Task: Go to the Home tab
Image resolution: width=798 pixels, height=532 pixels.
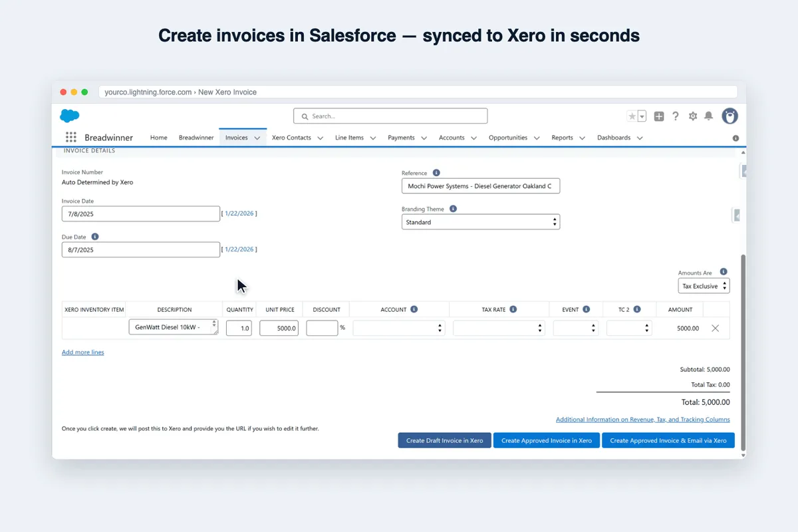Action: tap(159, 138)
